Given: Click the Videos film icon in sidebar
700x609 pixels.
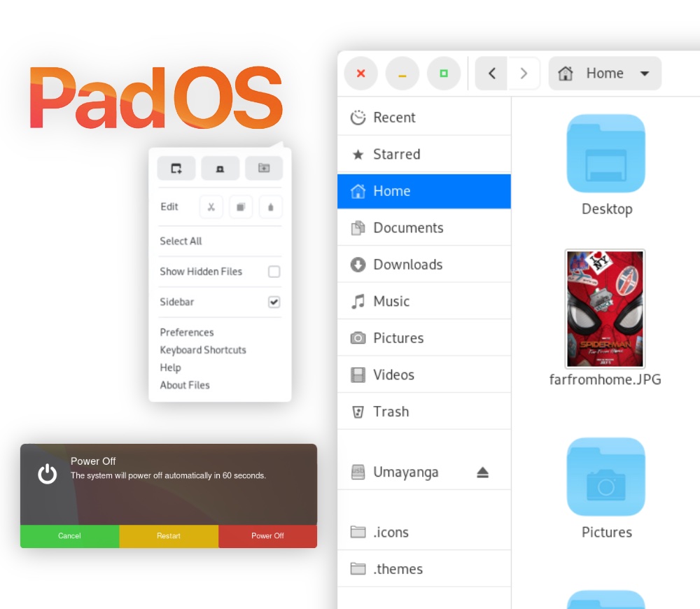Looking at the screenshot, I should point(358,374).
